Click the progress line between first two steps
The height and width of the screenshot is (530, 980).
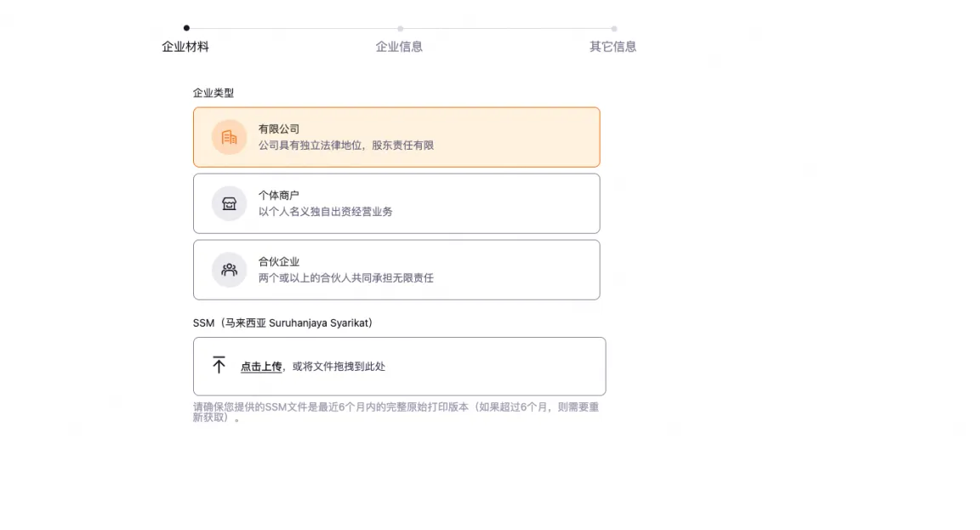pyautogui.click(x=293, y=28)
